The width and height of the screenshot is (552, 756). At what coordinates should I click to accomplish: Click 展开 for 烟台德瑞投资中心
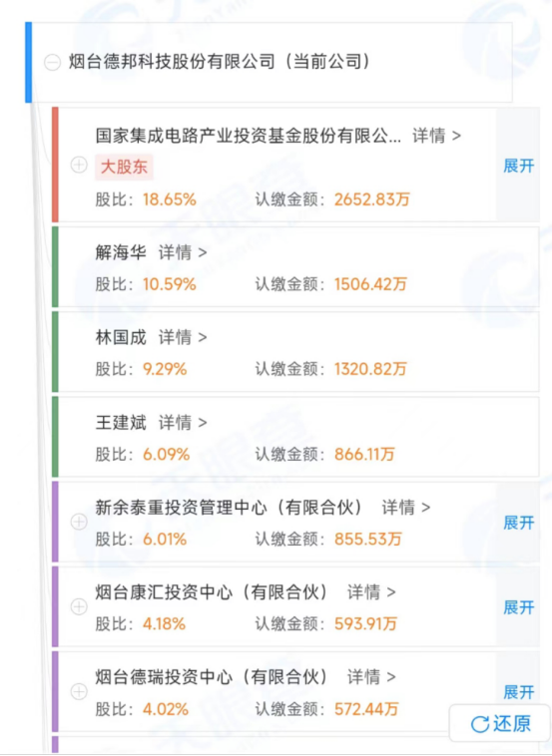tap(519, 692)
